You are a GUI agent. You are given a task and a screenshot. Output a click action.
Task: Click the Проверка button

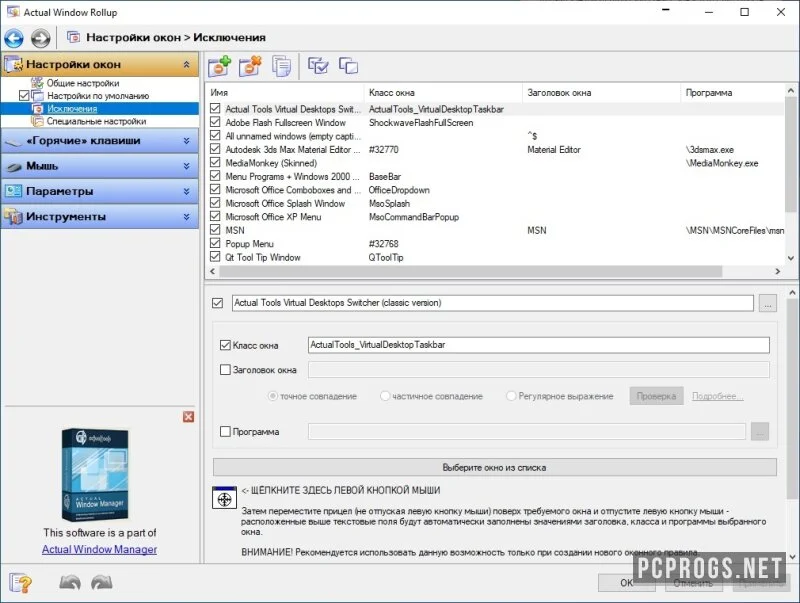pos(656,396)
